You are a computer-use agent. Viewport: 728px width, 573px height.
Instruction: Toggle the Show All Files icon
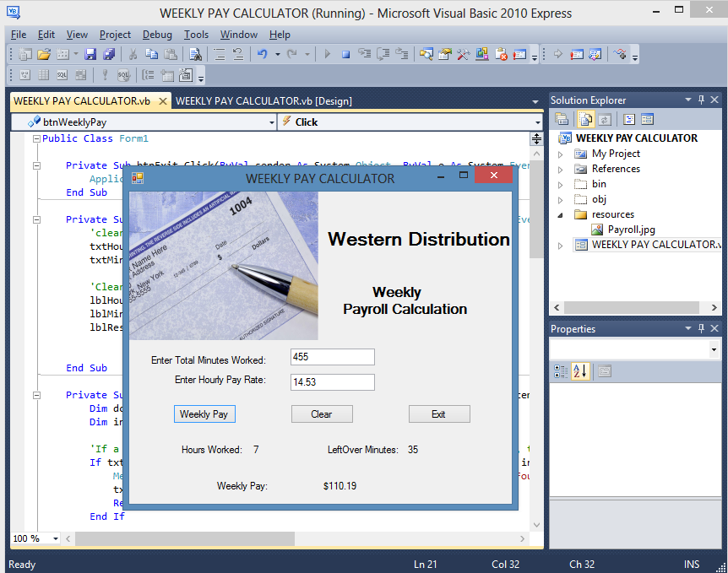(x=584, y=120)
